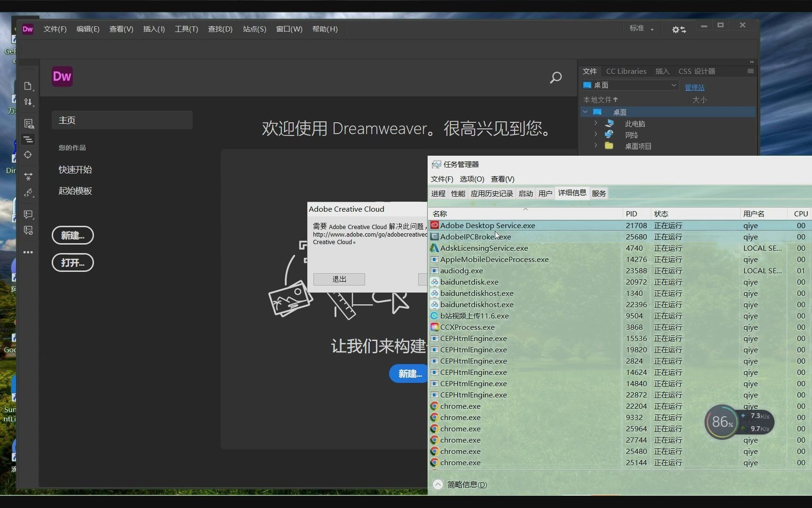Open the more tools ellipsis in sidebar

[x=28, y=252]
